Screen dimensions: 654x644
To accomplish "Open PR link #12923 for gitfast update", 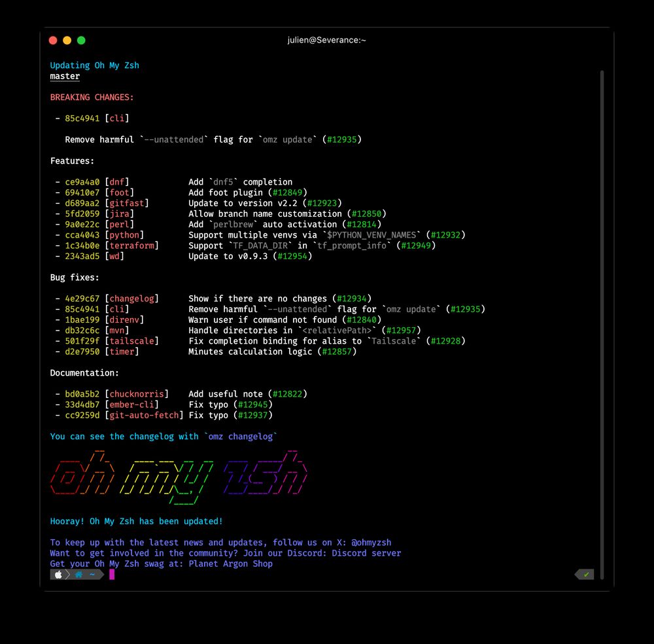I will [322, 204].
